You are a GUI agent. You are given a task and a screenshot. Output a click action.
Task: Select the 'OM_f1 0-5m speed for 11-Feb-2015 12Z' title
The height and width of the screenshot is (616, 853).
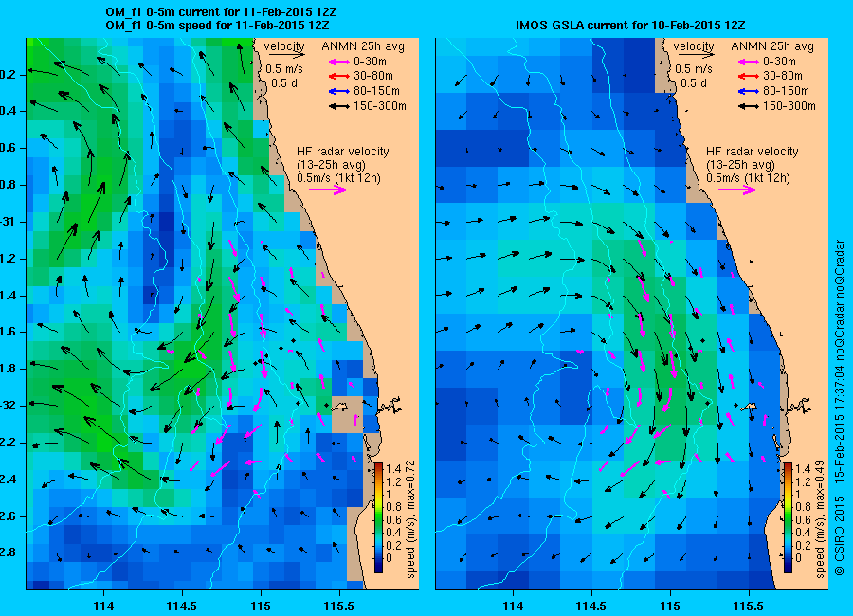[217, 26]
